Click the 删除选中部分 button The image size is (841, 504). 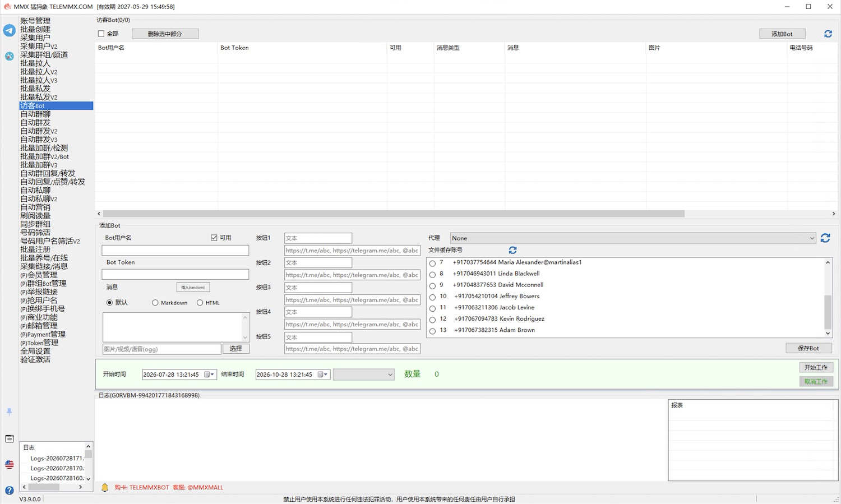click(165, 34)
